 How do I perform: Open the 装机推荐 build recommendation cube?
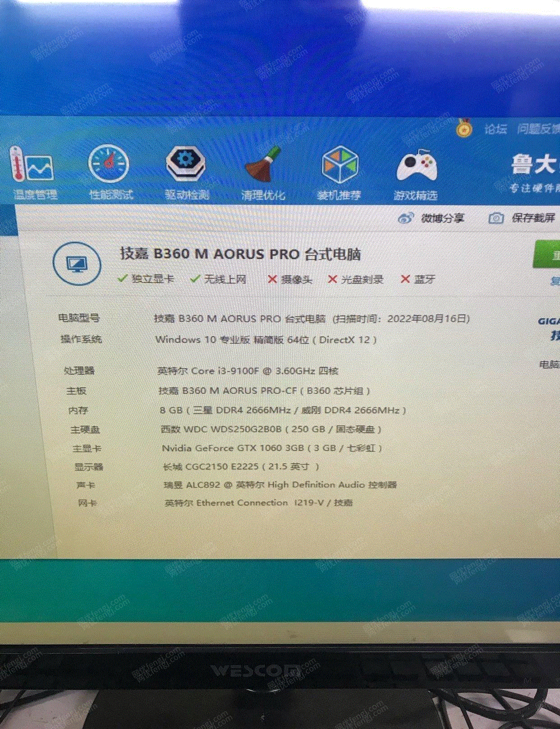coord(339,173)
